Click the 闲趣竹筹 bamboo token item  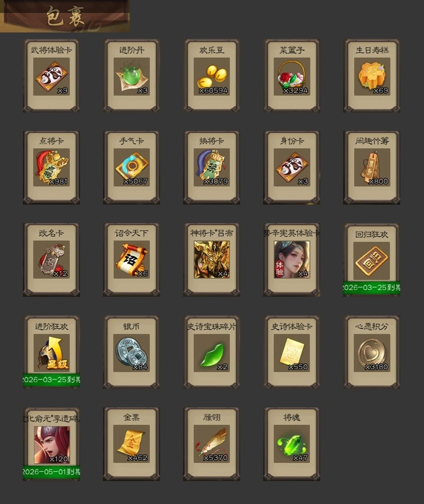pyautogui.click(x=372, y=167)
